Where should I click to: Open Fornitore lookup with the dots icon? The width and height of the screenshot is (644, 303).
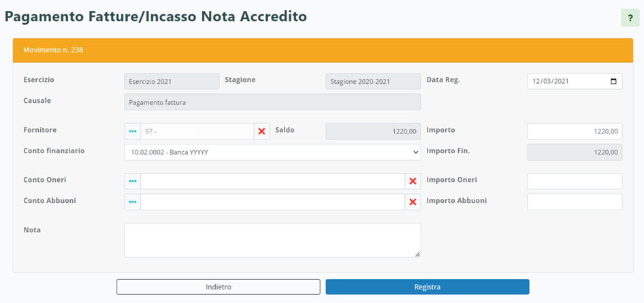pyautogui.click(x=133, y=131)
